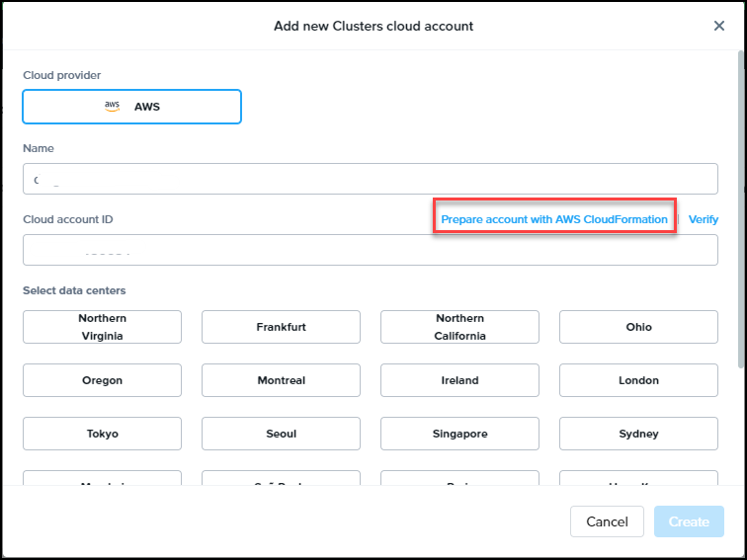Enable the Sydney data center
The width and height of the screenshot is (747, 560).
638,434
